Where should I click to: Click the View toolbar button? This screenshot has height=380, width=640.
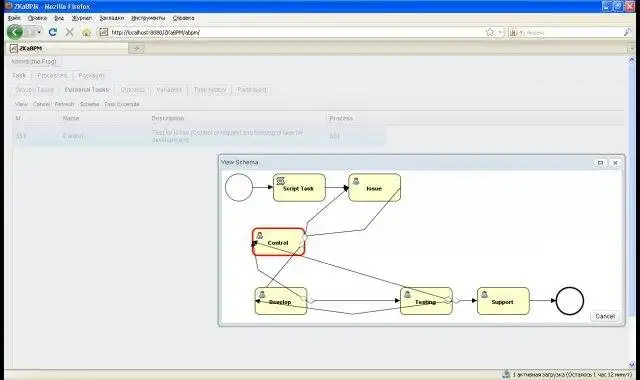(21, 104)
